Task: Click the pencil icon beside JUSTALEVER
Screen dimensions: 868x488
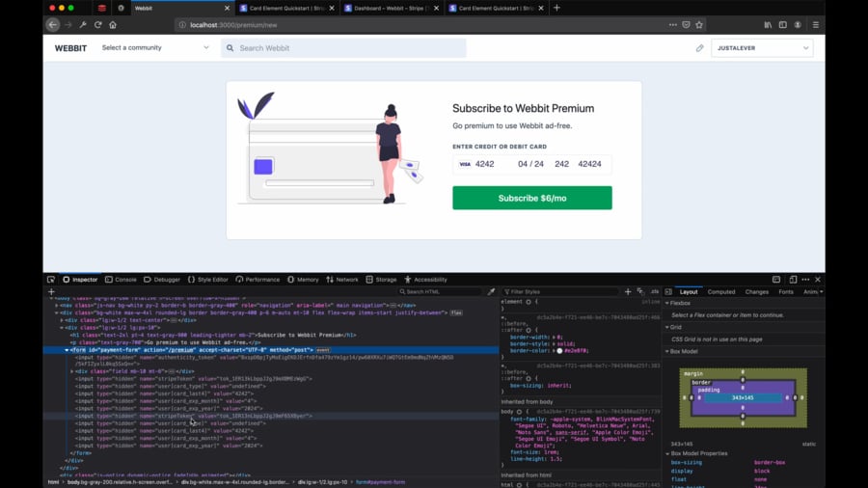Action: 700,48
